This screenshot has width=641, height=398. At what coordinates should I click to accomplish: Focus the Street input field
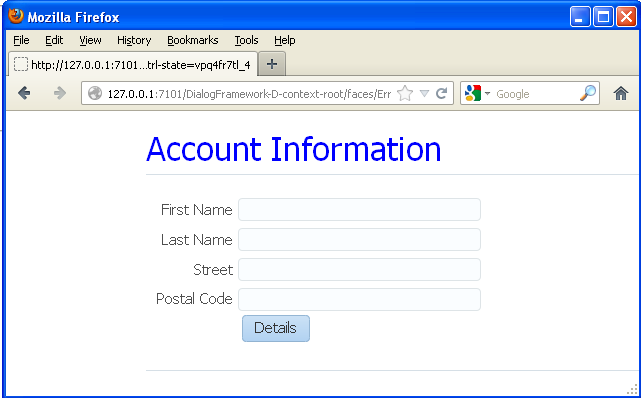[x=359, y=270]
